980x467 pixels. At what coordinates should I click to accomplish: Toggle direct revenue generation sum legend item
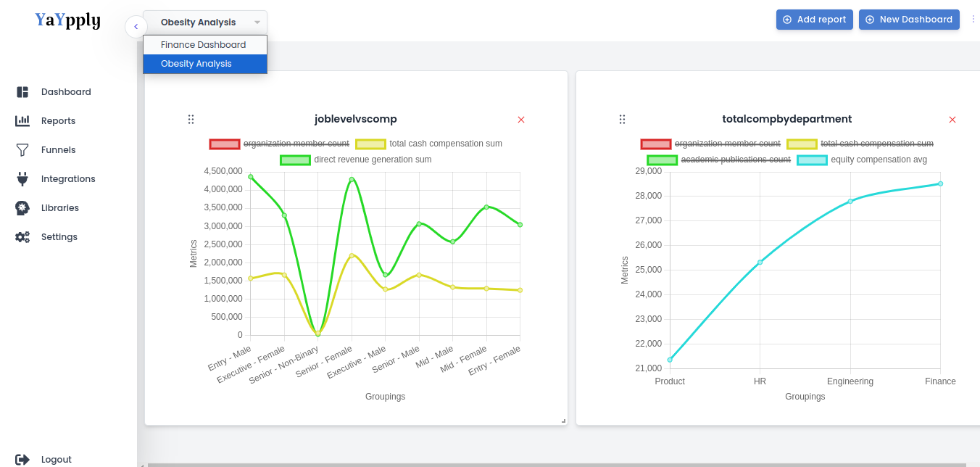[356, 160]
